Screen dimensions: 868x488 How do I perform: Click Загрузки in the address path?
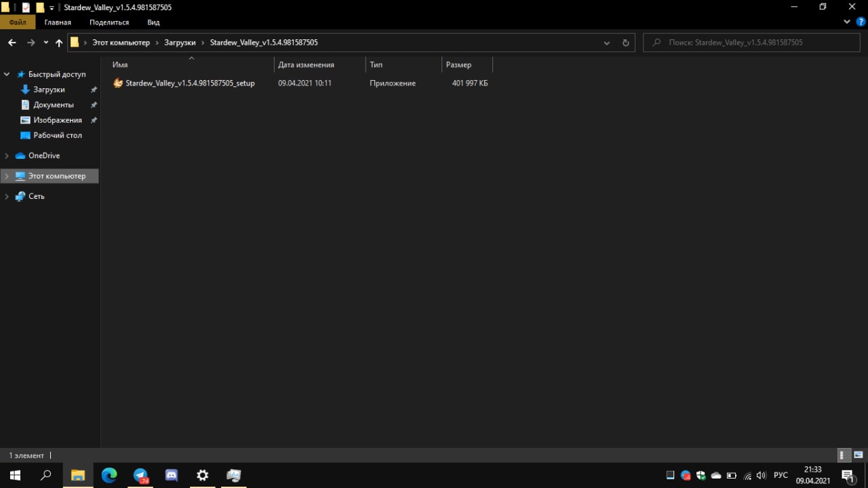[180, 43]
